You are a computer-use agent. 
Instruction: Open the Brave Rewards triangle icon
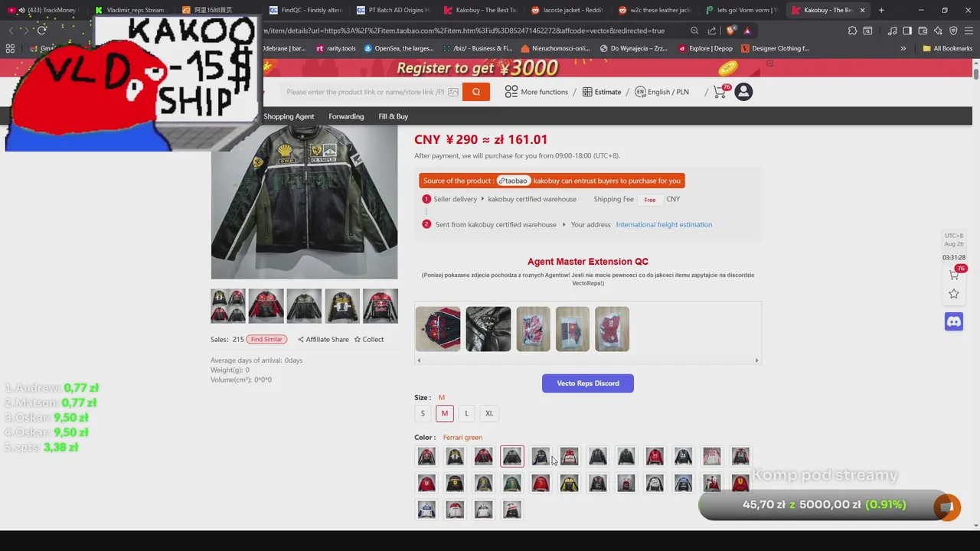[x=747, y=31]
